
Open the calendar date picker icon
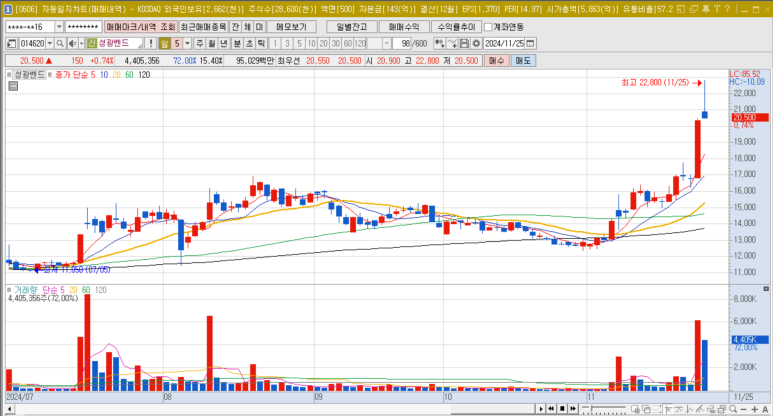(530, 43)
